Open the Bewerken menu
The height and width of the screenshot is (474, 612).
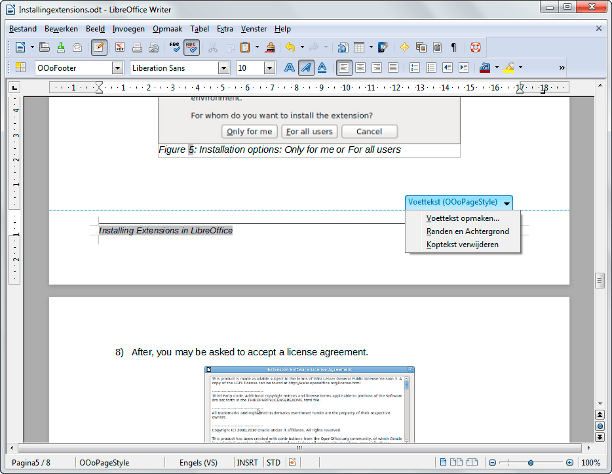pyautogui.click(x=61, y=29)
